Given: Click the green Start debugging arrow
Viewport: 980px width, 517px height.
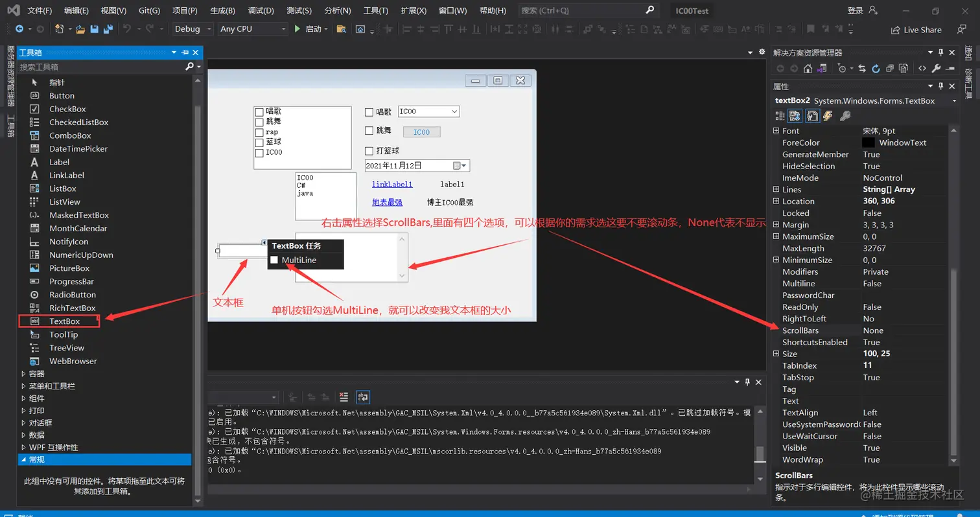Looking at the screenshot, I should [x=297, y=29].
